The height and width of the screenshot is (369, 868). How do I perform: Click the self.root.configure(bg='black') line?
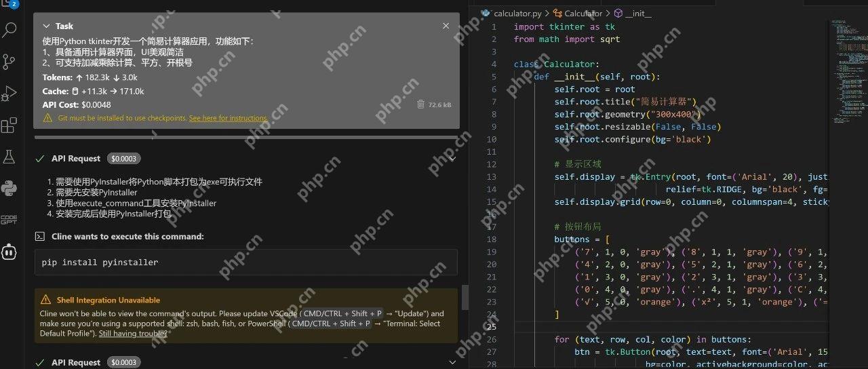pos(633,139)
